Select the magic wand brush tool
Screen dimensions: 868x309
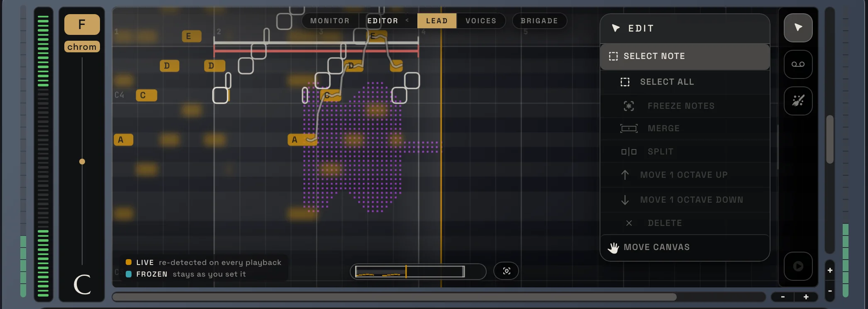(798, 101)
